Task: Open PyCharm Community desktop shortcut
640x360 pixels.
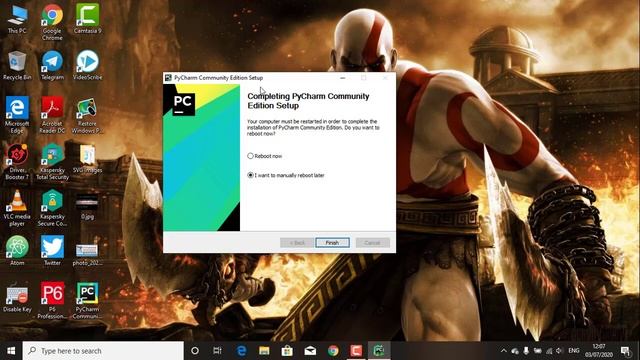Action: pyautogui.click(x=87, y=300)
